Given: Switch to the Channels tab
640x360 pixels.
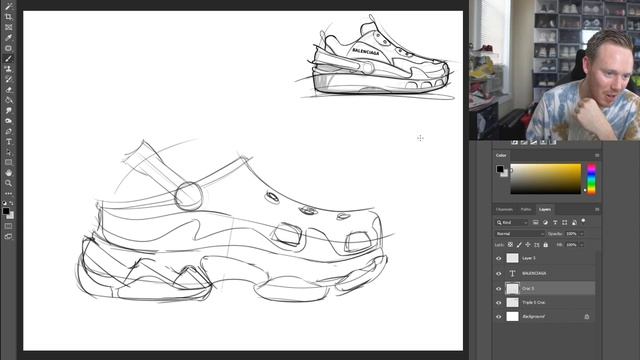Looking at the screenshot, I should (504, 209).
